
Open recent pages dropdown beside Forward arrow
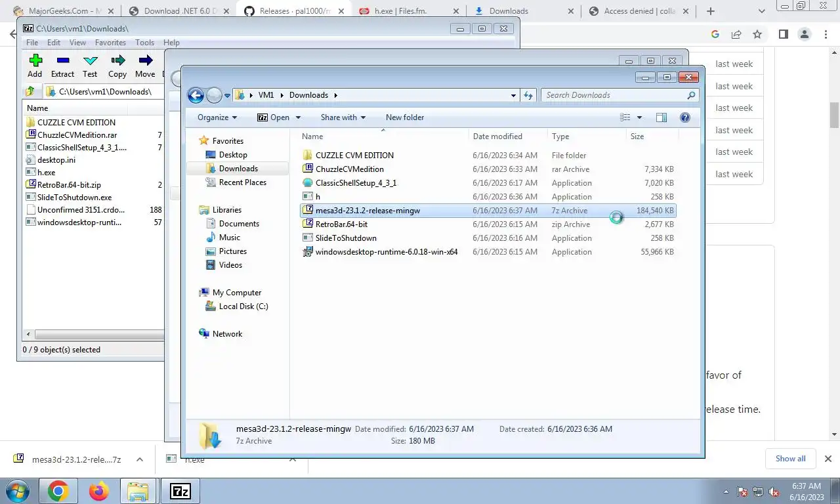(228, 95)
